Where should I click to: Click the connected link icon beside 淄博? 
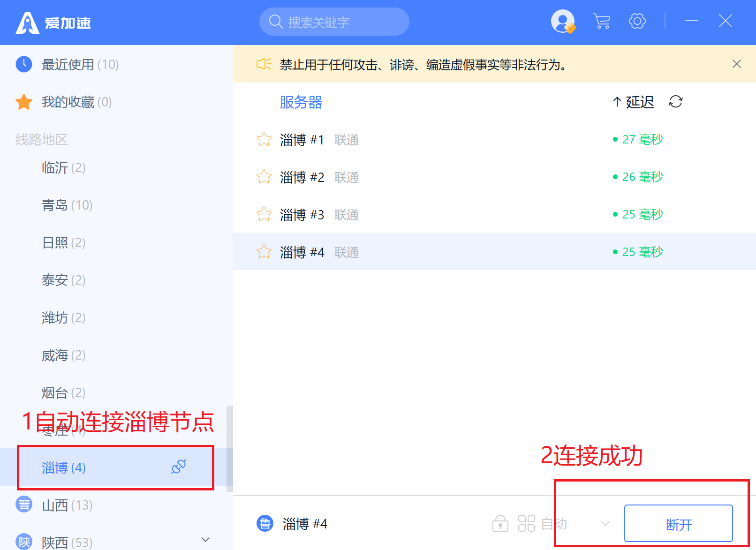(179, 467)
